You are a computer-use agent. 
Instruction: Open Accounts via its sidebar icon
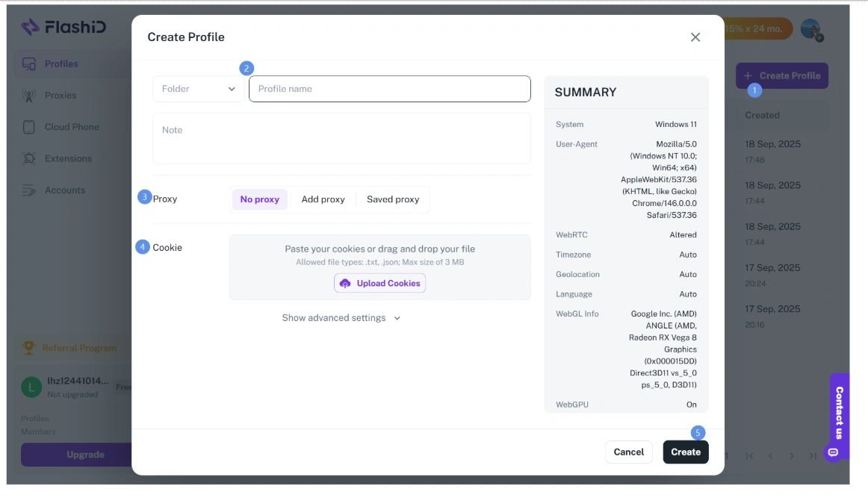29,190
